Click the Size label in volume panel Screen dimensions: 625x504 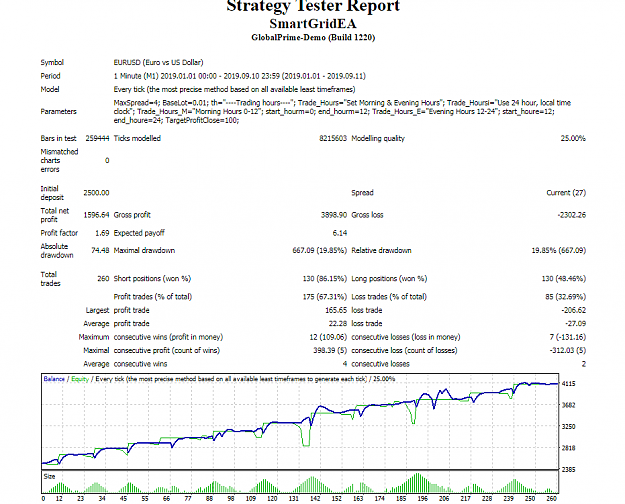coord(49,477)
